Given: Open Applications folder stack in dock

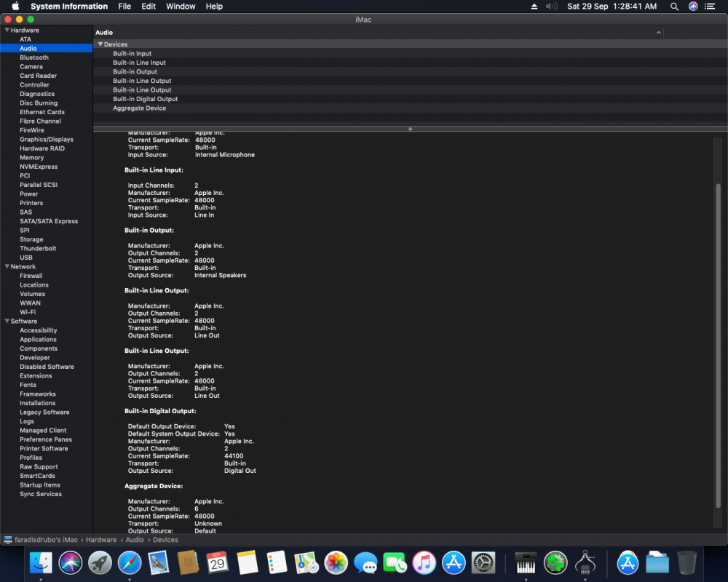Looking at the screenshot, I should [x=628, y=563].
